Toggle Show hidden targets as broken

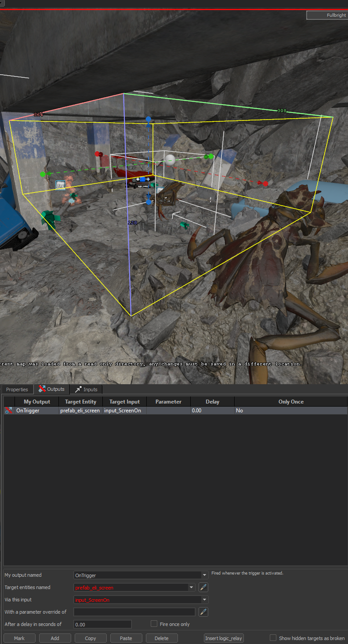pyautogui.click(x=273, y=638)
